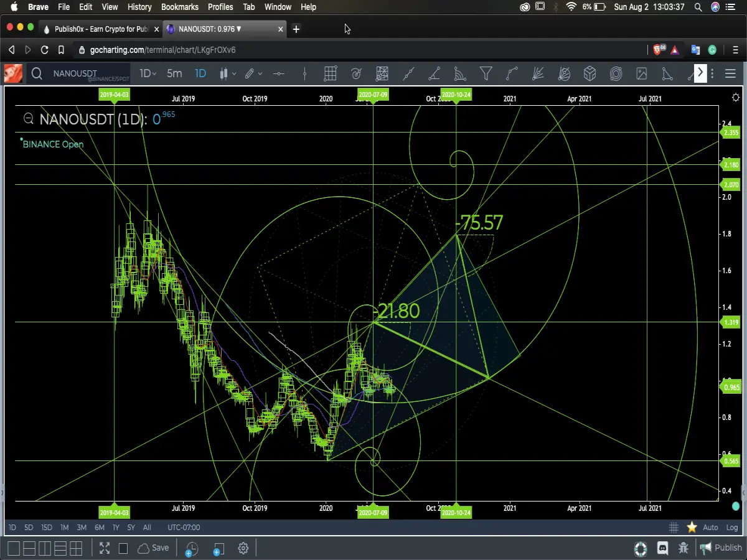
Task: Select the highlighted 1D interval button
Action: pos(200,73)
